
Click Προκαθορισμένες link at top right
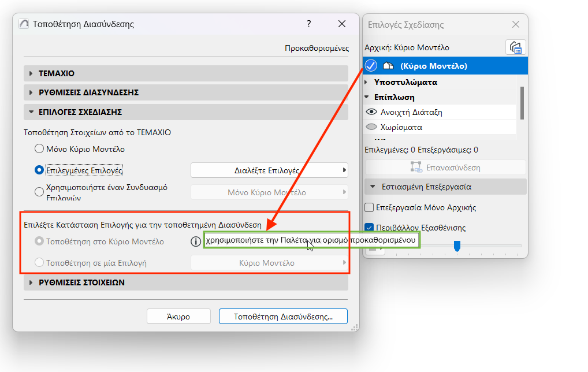point(317,48)
